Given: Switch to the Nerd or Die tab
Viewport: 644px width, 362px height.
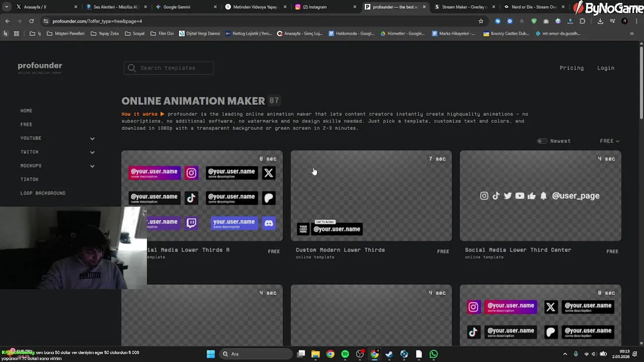Looking at the screenshot, I should click(532, 7).
